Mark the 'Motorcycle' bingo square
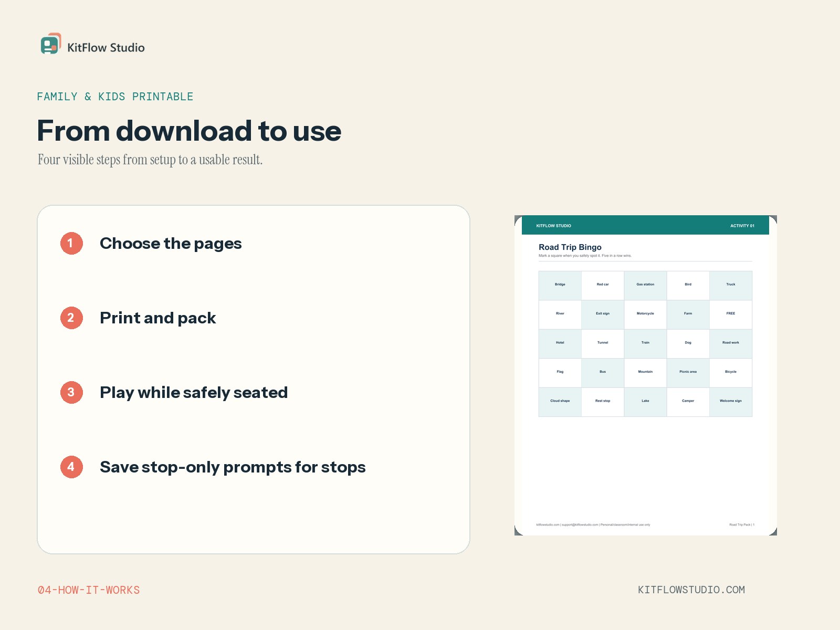The image size is (840, 630). tap(645, 315)
